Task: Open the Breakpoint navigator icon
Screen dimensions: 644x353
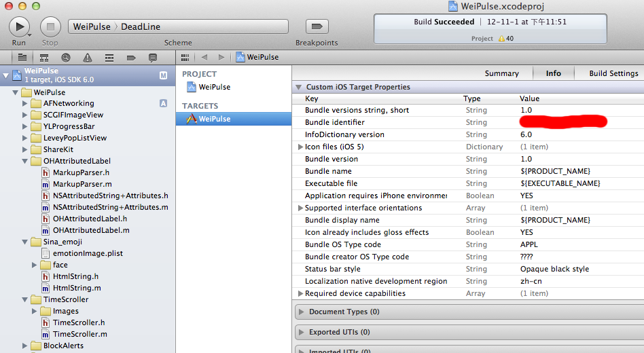Action: [x=131, y=58]
